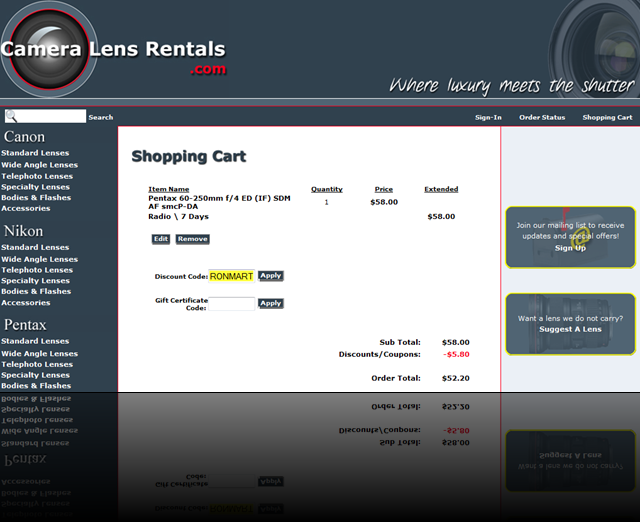Click the magnifying glass search icon
640x522 pixels.
point(11,116)
